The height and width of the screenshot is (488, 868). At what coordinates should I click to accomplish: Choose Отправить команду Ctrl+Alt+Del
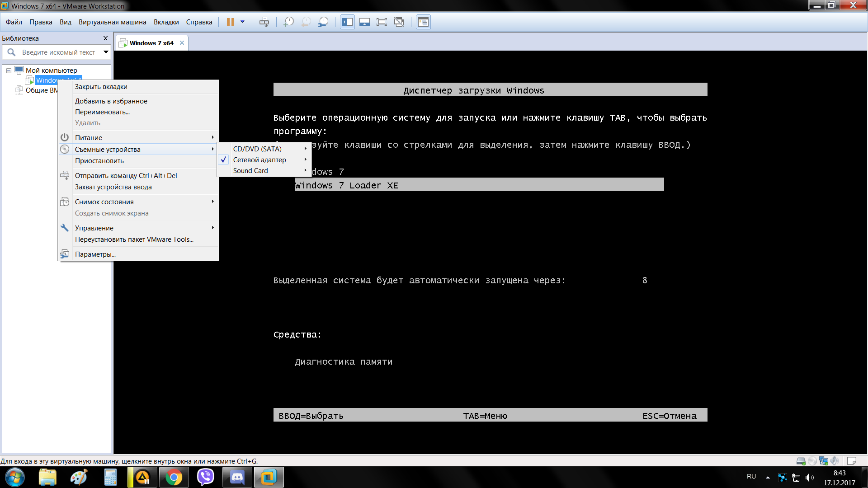click(x=126, y=176)
